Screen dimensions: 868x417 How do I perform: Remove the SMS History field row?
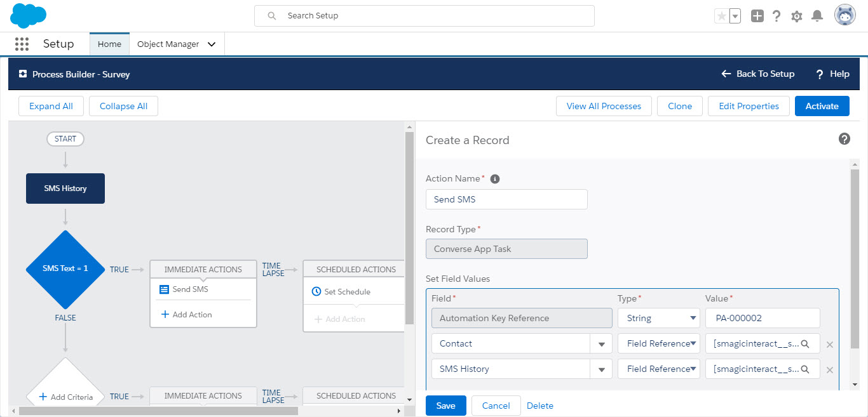tap(829, 370)
